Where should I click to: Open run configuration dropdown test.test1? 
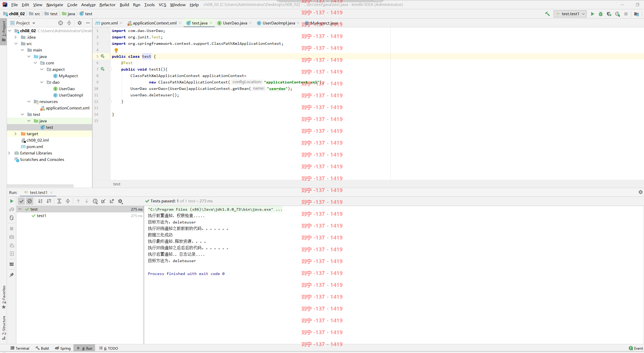point(570,14)
